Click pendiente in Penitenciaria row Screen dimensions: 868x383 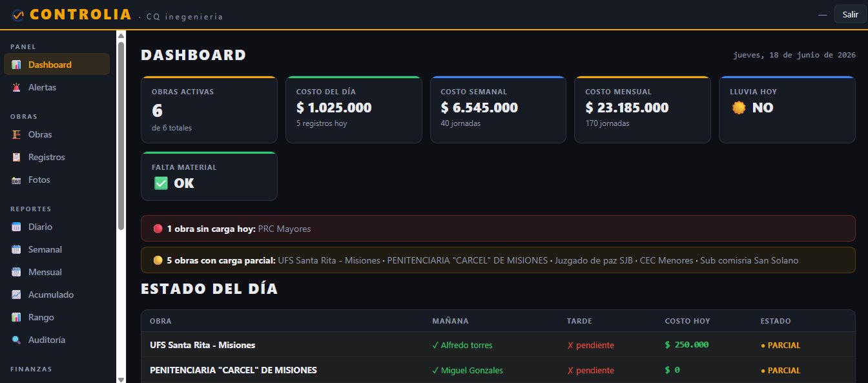pos(590,370)
